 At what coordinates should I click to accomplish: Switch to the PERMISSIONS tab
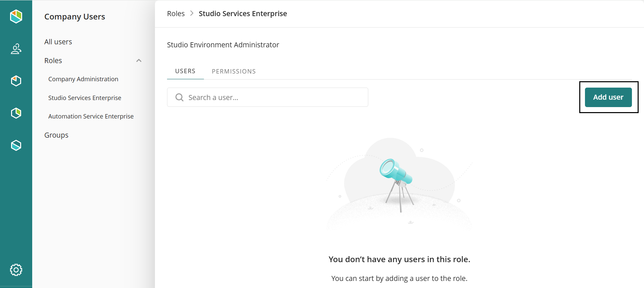tap(234, 71)
